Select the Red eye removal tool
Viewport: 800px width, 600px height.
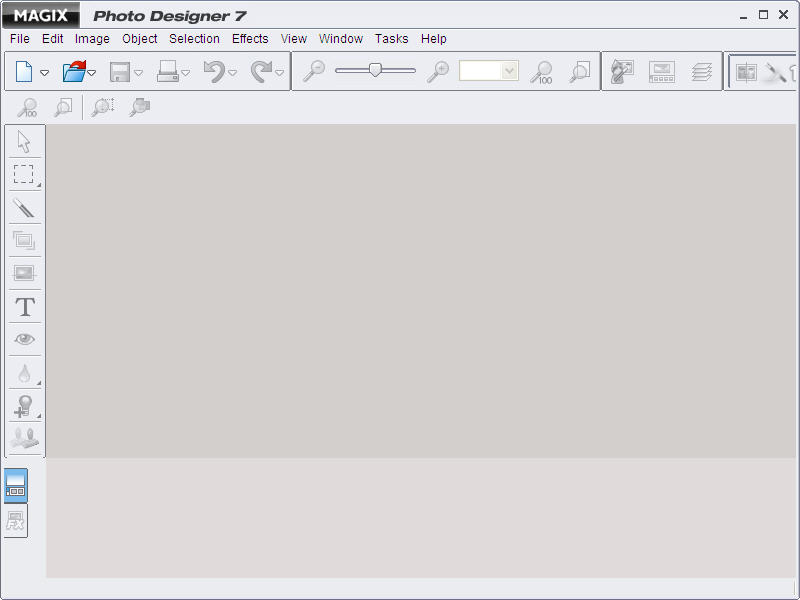tap(24, 339)
